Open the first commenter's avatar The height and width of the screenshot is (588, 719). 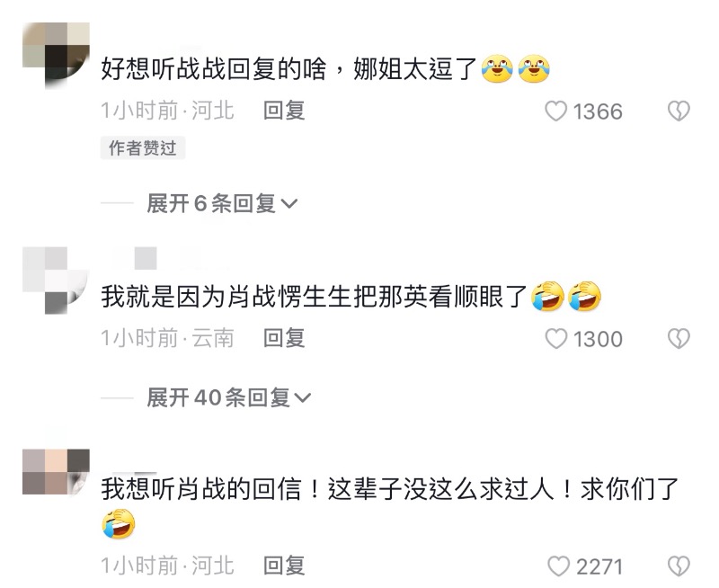(56, 56)
